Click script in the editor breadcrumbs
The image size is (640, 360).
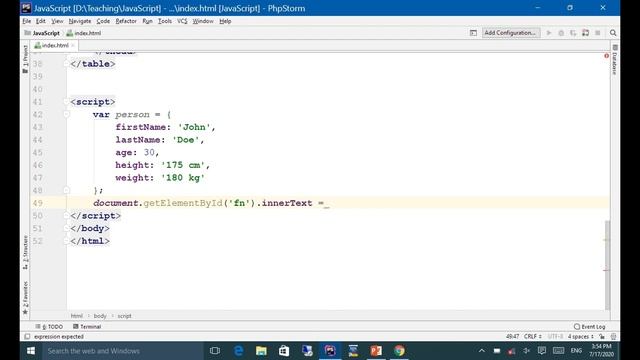124,316
